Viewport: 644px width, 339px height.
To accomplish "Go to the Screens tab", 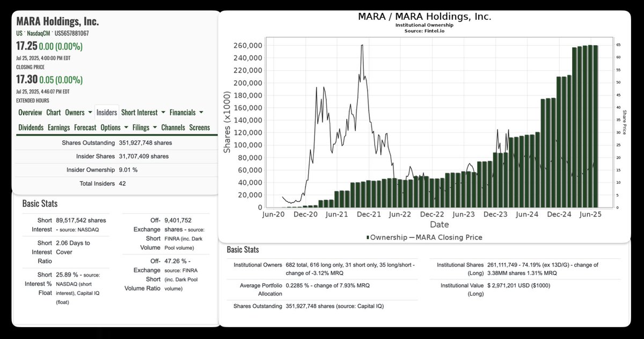I will pos(200,127).
